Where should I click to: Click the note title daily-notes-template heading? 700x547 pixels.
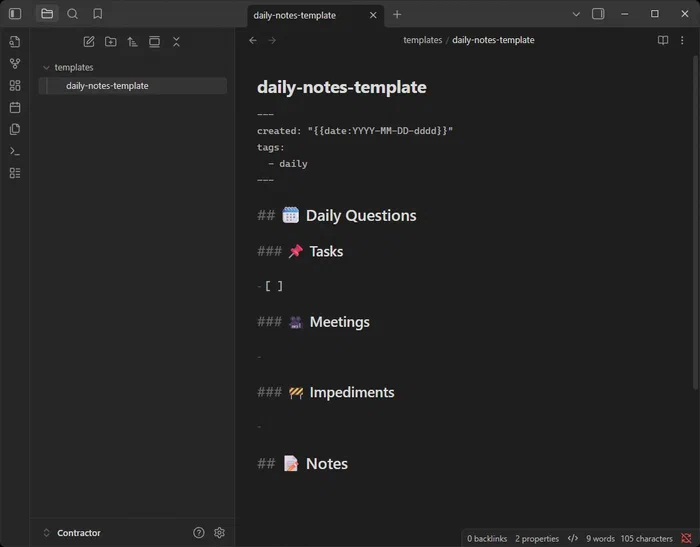coord(342,87)
